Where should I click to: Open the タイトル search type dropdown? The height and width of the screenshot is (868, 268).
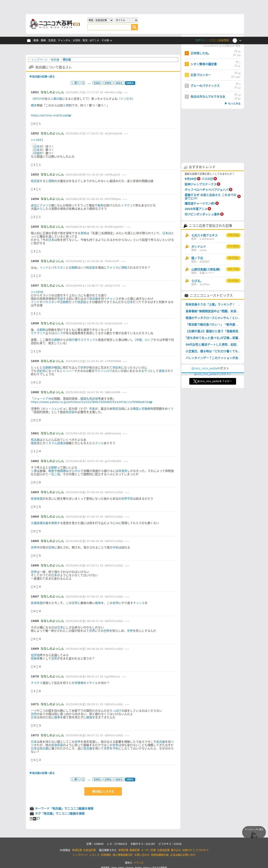(x=126, y=20)
